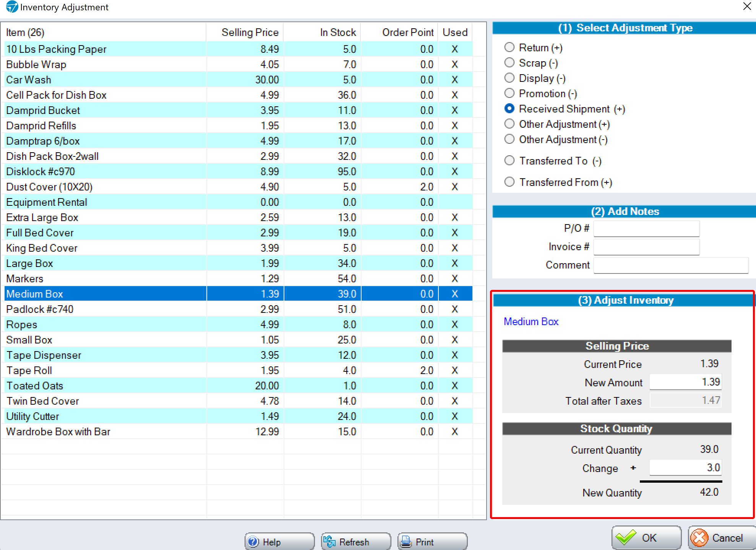Sort by the In Stock column header
Screen dimensions: 756x550
click(322, 33)
